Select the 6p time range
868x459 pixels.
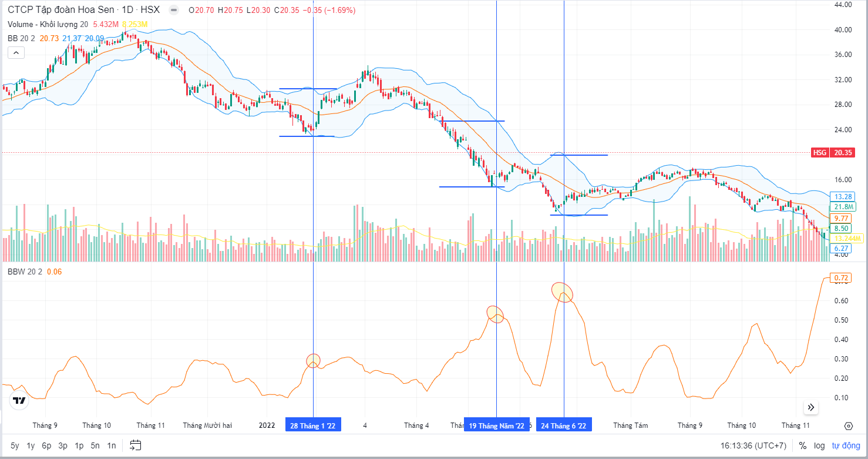pyautogui.click(x=46, y=445)
